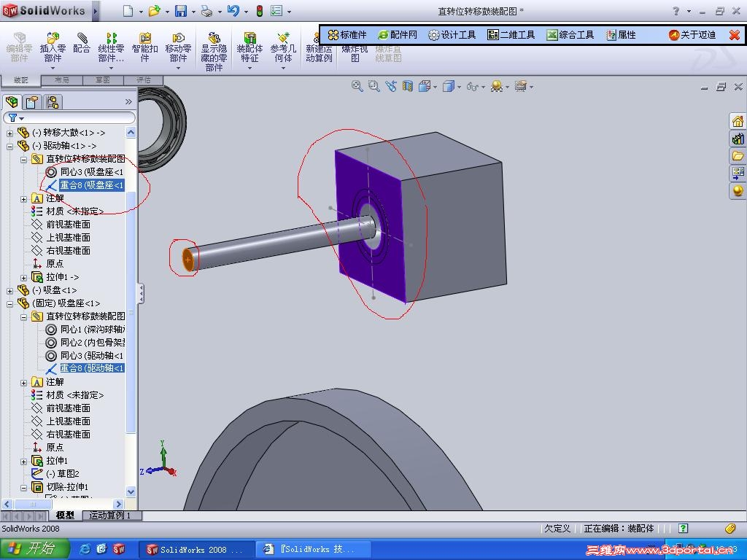Click 移动零部件 move component tool
The height and width of the screenshot is (560, 747).
[x=178, y=47]
